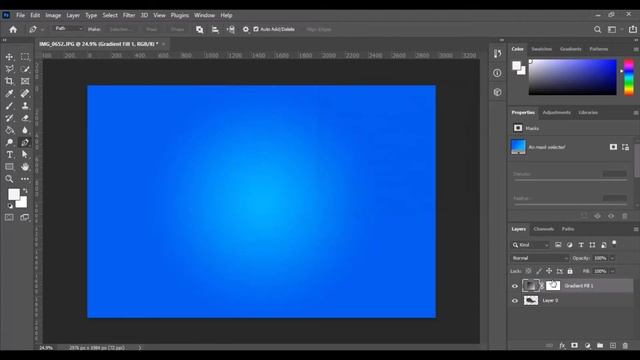Viewport: 640px width, 360px height.
Task: Open the path alignment icon in the options bar
Action: pos(215,29)
